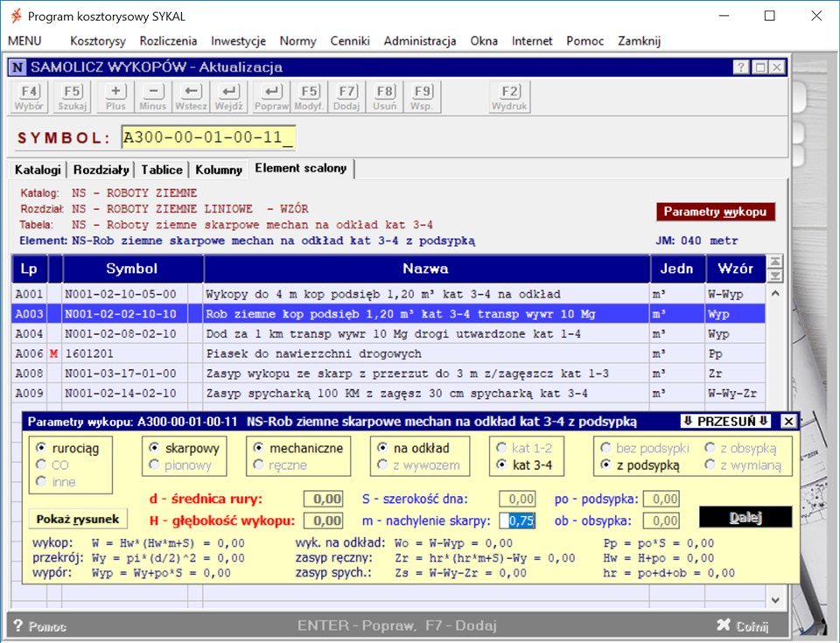Click the Minus toolbar button

click(x=152, y=96)
